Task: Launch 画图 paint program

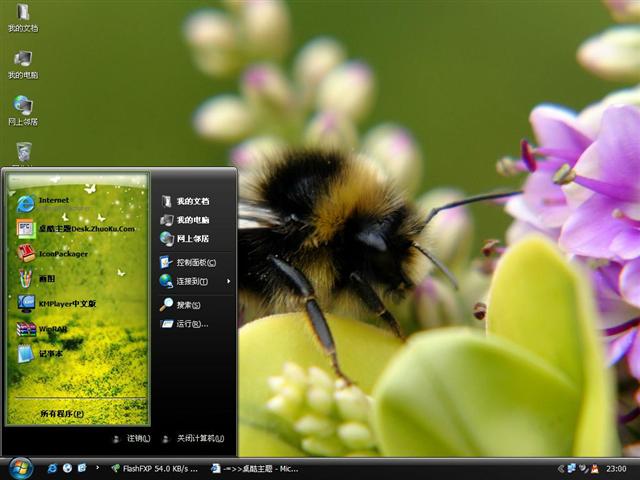Action: pyautogui.click(x=36, y=279)
